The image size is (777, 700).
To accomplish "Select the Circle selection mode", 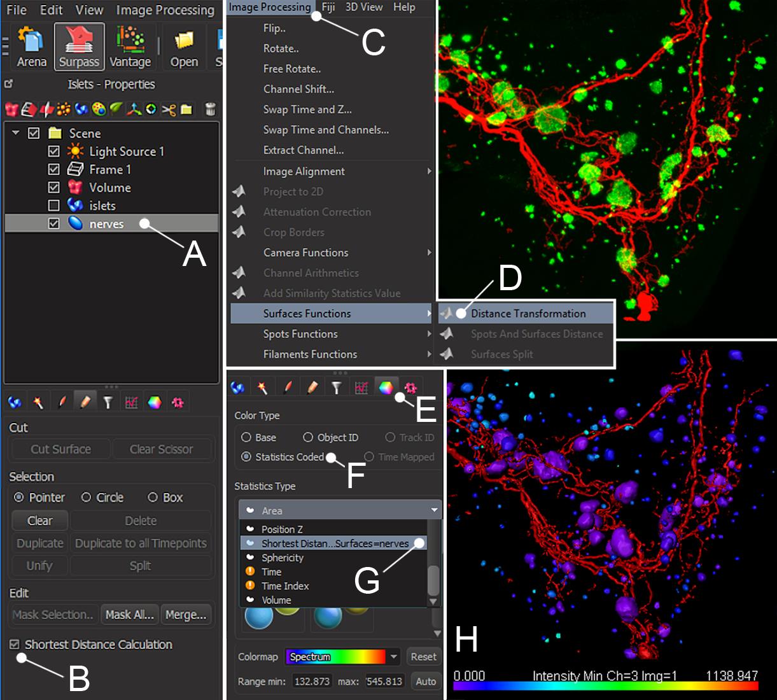I will [x=87, y=497].
